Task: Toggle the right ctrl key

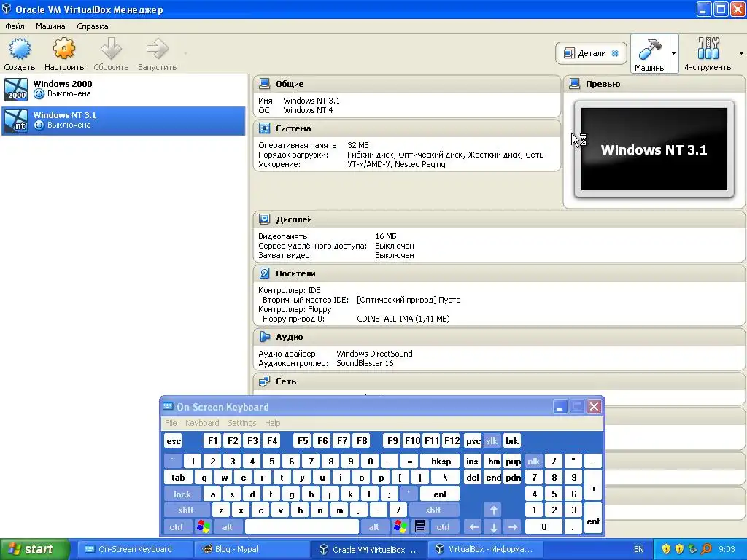Action: click(443, 526)
